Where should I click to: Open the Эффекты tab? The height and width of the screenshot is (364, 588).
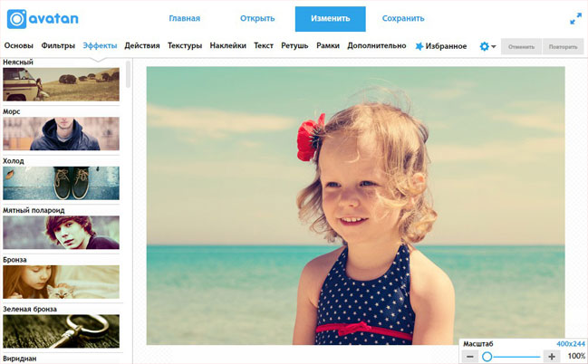(x=100, y=46)
